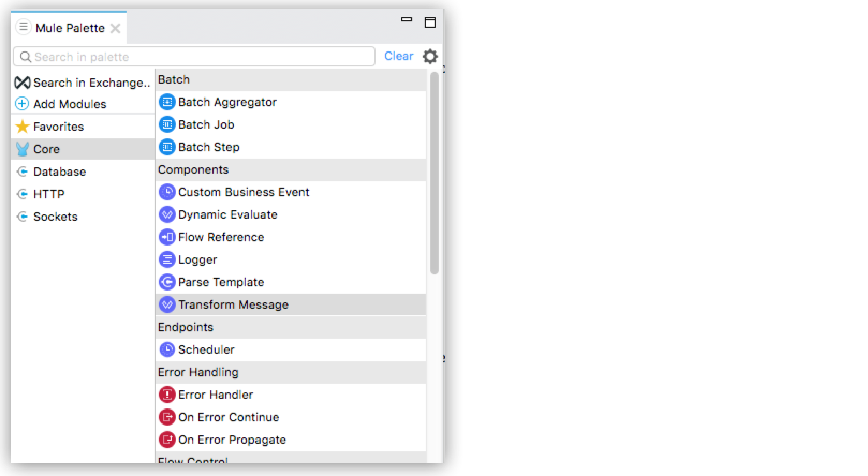
Task: Open the Database module category
Action: 59,172
